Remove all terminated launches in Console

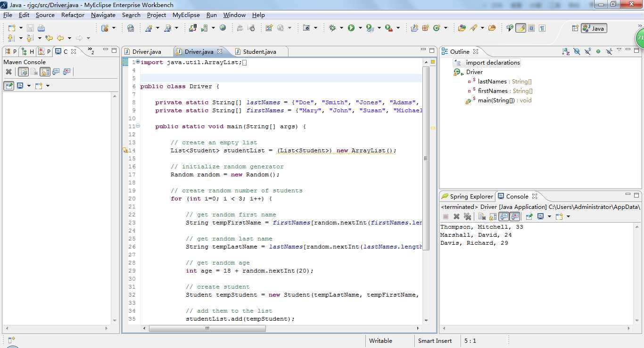467,216
